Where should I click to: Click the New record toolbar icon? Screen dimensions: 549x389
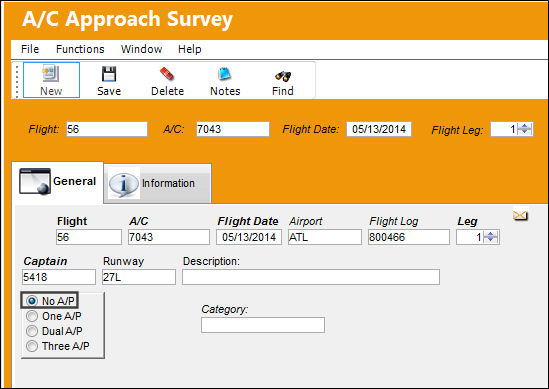(51, 80)
